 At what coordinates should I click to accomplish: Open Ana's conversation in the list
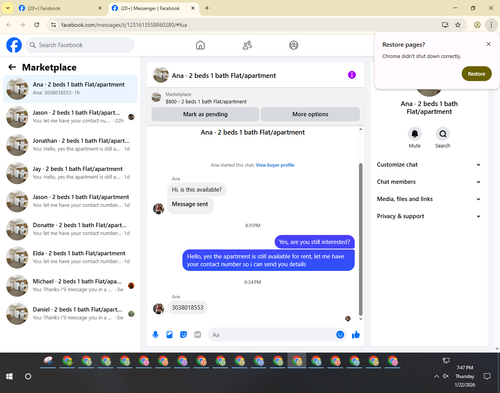point(70,89)
